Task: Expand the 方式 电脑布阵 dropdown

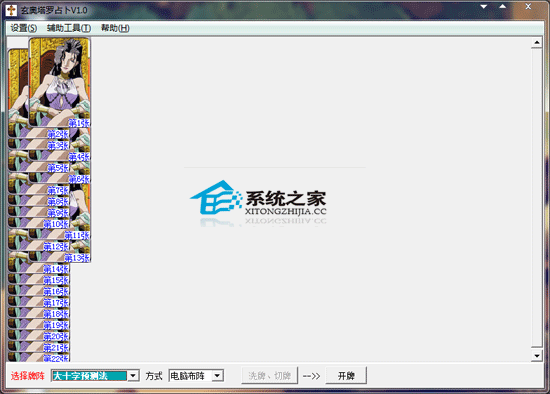Action: pos(217,376)
